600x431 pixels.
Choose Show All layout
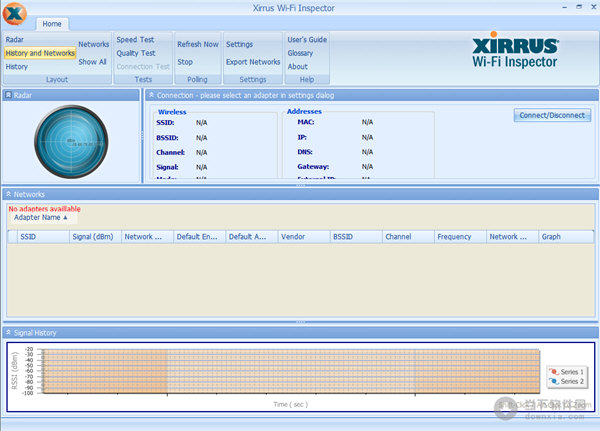(x=92, y=62)
